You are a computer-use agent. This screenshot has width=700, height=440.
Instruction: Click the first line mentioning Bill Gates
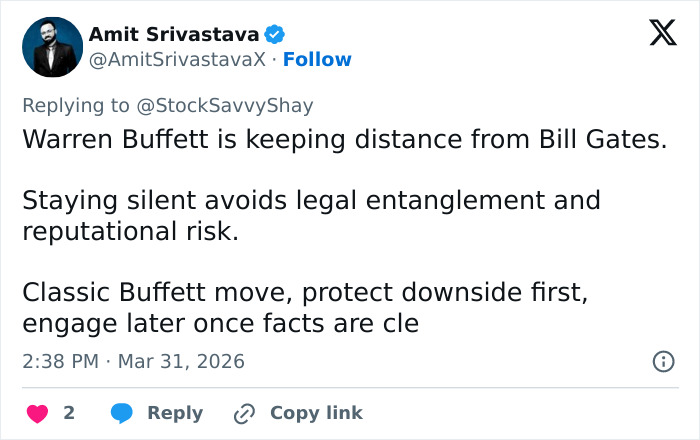click(344, 140)
